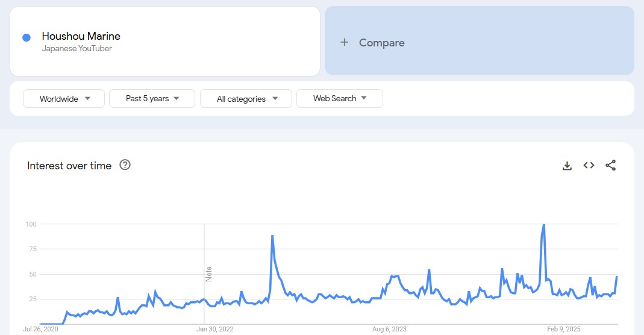The image size is (644, 335).
Task: Click the 2022 spike on the graph
Action: pyautogui.click(x=272, y=236)
